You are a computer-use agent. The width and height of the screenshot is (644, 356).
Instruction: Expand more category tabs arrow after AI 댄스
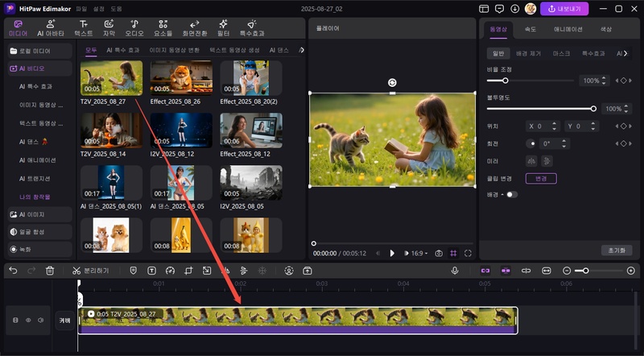301,50
